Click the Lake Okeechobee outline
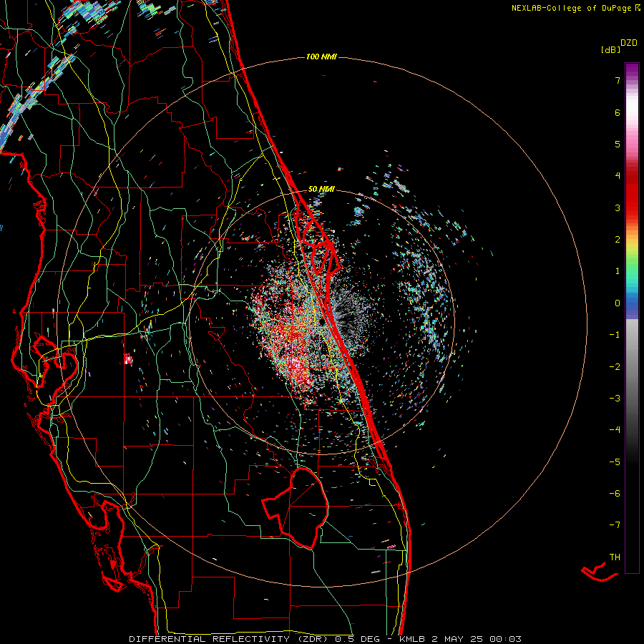This screenshot has width=644, height=644. pyautogui.click(x=295, y=507)
